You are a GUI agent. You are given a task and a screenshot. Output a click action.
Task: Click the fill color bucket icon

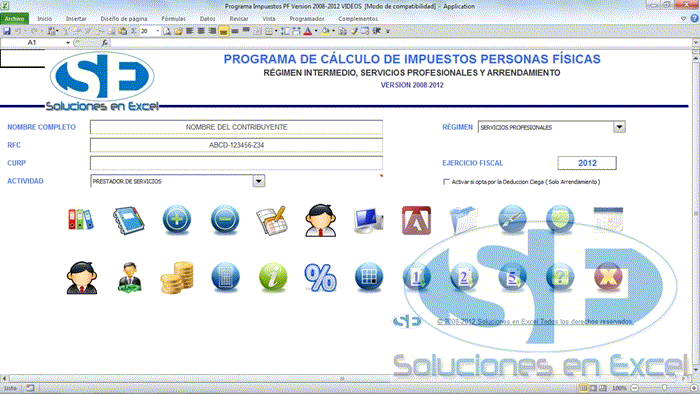(x=325, y=31)
